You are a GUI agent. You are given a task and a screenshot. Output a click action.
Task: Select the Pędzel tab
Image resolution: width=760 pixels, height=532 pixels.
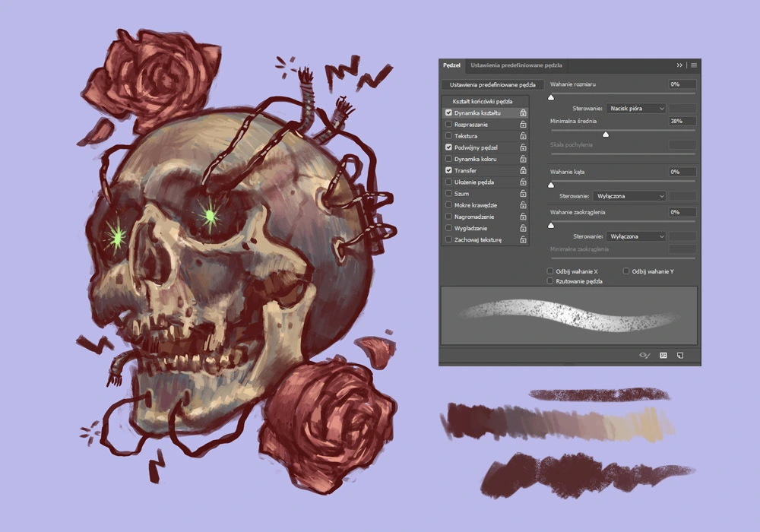point(451,65)
